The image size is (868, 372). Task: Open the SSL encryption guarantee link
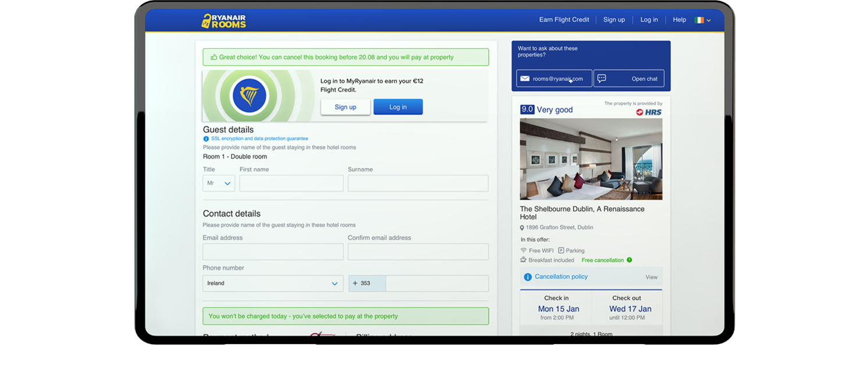[259, 139]
